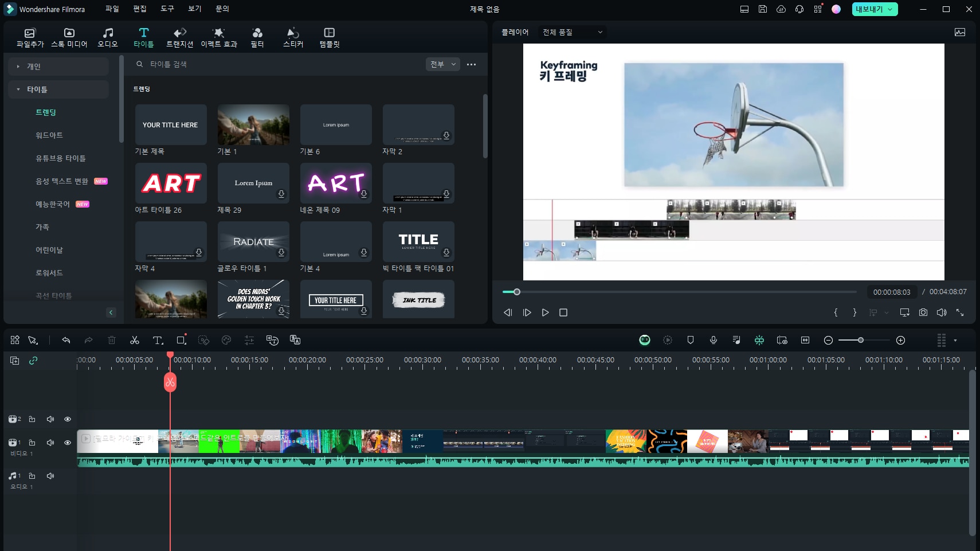The height and width of the screenshot is (551, 980).
Task: Click the Export (내보내기) button
Action: (x=875, y=9)
